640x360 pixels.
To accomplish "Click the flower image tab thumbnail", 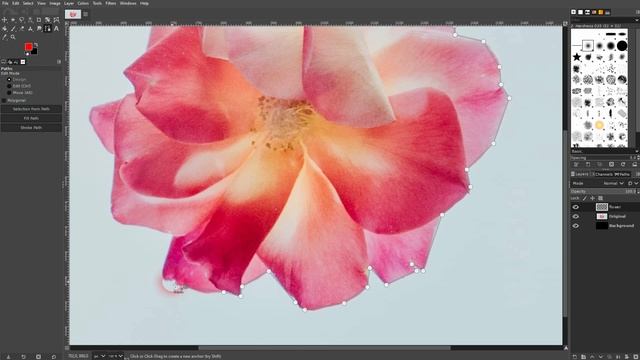I will [x=73, y=14].
